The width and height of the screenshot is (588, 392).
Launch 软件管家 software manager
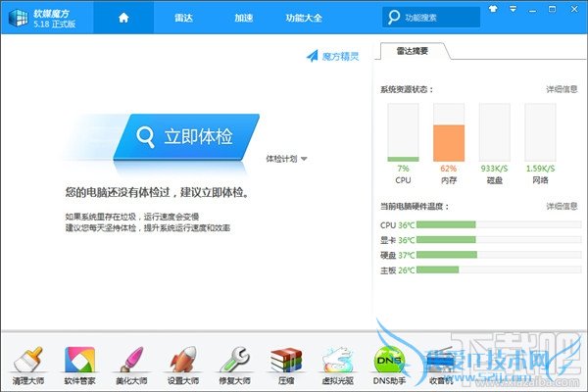(x=79, y=367)
